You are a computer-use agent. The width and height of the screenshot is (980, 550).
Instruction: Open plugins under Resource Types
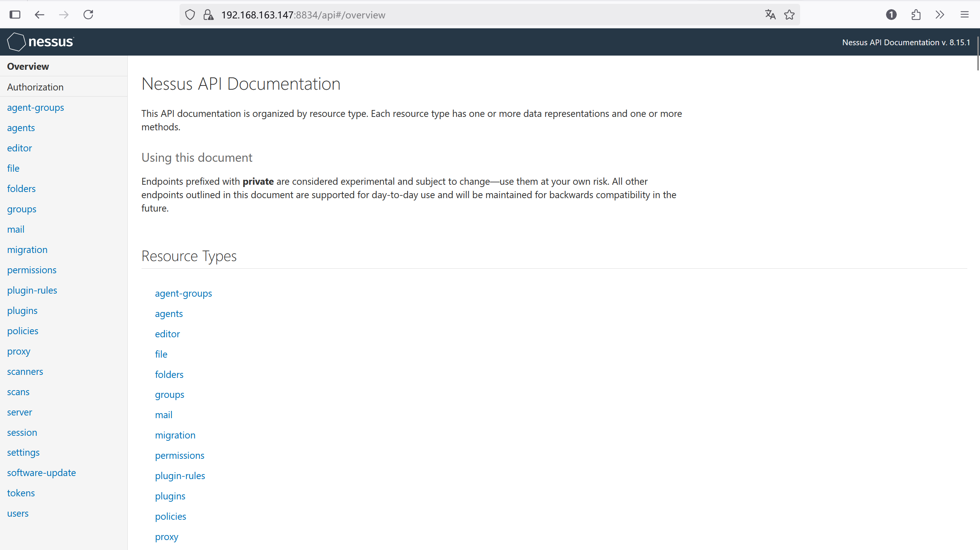(x=170, y=496)
